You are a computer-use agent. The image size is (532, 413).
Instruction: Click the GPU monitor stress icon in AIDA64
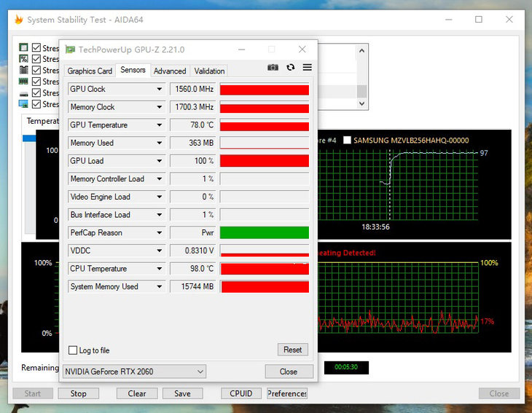click(23, 103)
